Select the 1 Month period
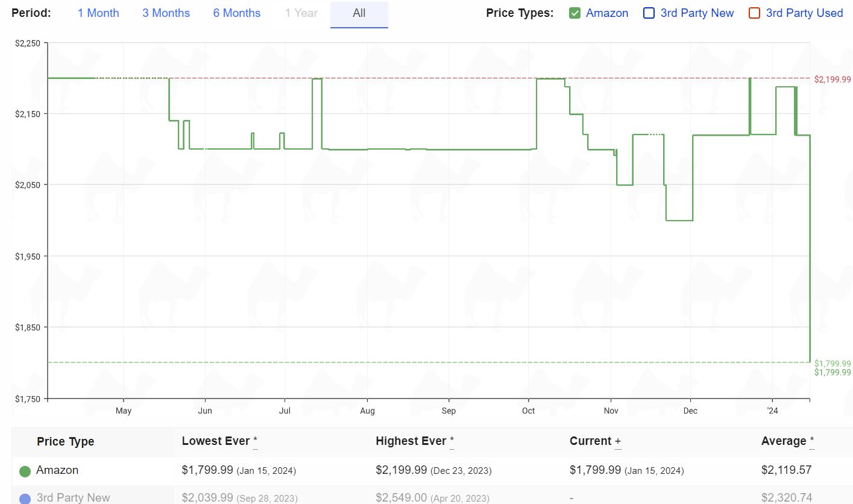853x504 pixels. tap(98, 13)
